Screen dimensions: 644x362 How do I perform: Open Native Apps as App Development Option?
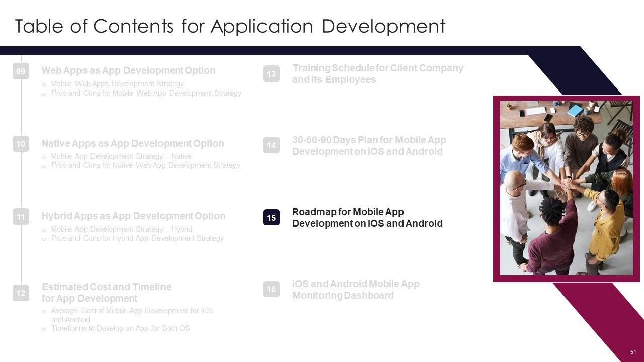point(133,144)
